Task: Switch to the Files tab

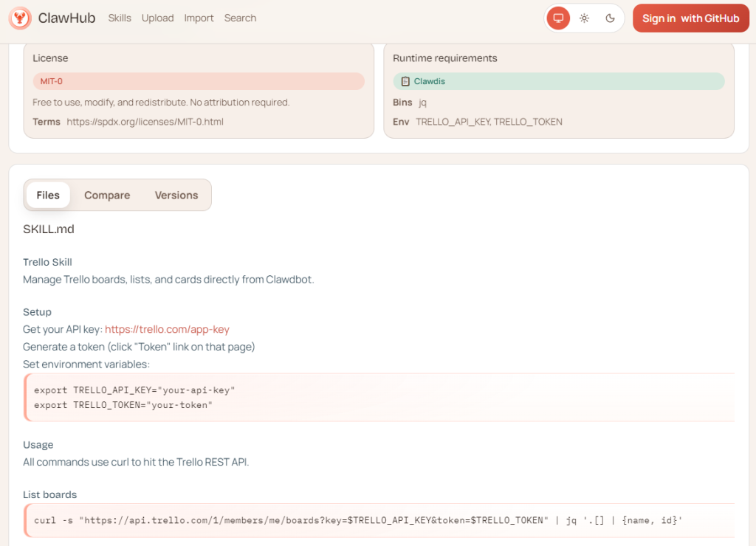Action: [48, 196]
